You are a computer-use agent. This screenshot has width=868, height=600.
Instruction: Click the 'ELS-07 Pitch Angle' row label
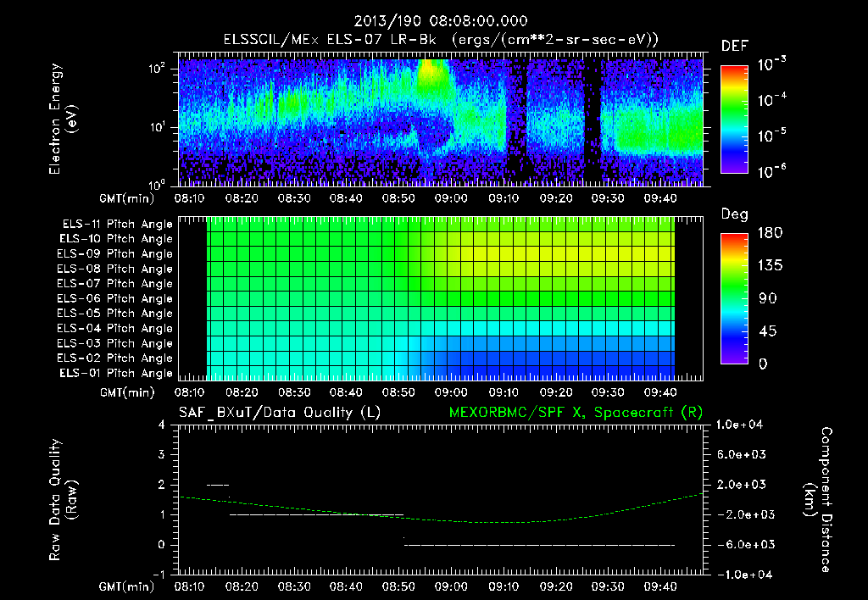[115, 283]
